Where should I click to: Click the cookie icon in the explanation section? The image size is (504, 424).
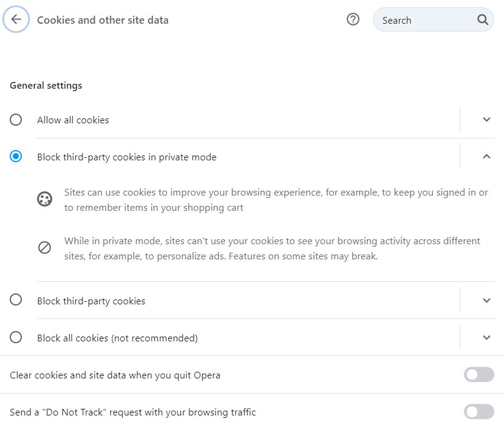click(x=44, y=199)
